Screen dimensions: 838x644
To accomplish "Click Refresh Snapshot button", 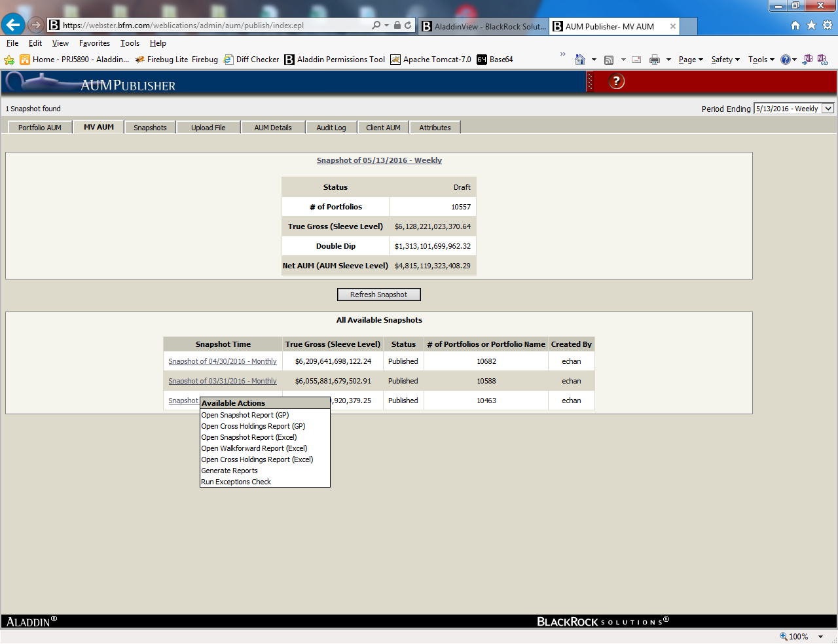I will 378,295.
